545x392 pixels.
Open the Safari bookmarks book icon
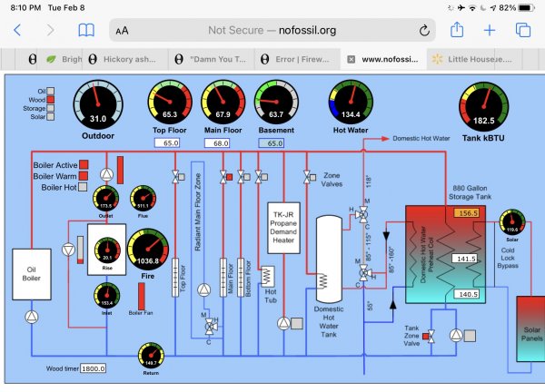[85, 30]
